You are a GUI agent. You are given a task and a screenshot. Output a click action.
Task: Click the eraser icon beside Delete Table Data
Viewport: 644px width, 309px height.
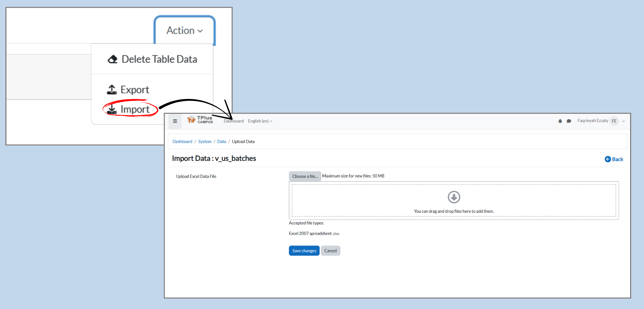coord(112,59)
